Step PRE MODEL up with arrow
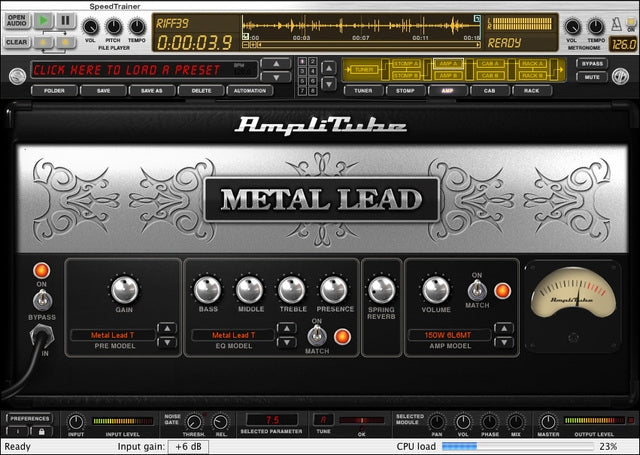This screenshot has width=640, height=455. tap(167, 328)
